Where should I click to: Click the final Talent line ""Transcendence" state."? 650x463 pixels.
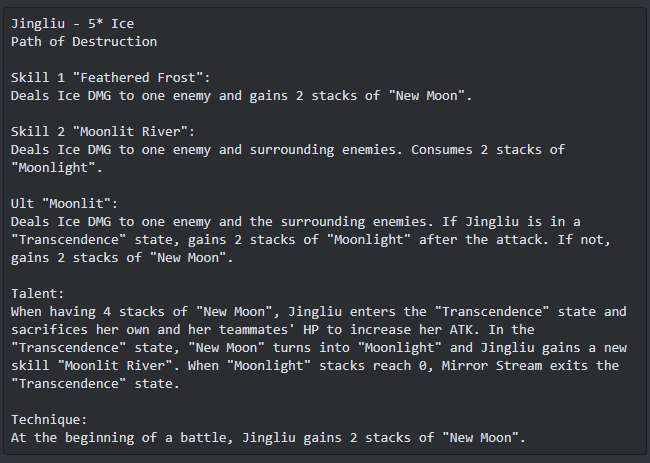point(95,384)
